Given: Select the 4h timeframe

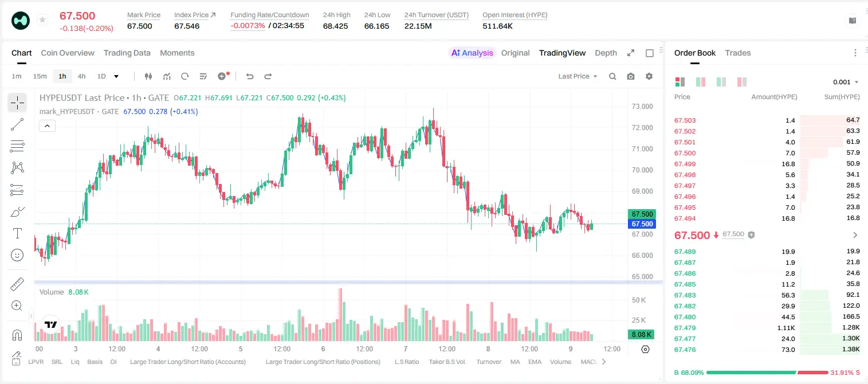Looking at the screenshot, I should pos(81,76).
